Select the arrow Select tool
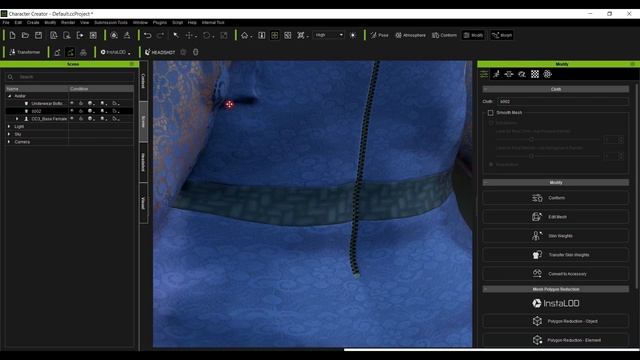Image resolution: width=640 pixels, height=360 pixels. 176,36
